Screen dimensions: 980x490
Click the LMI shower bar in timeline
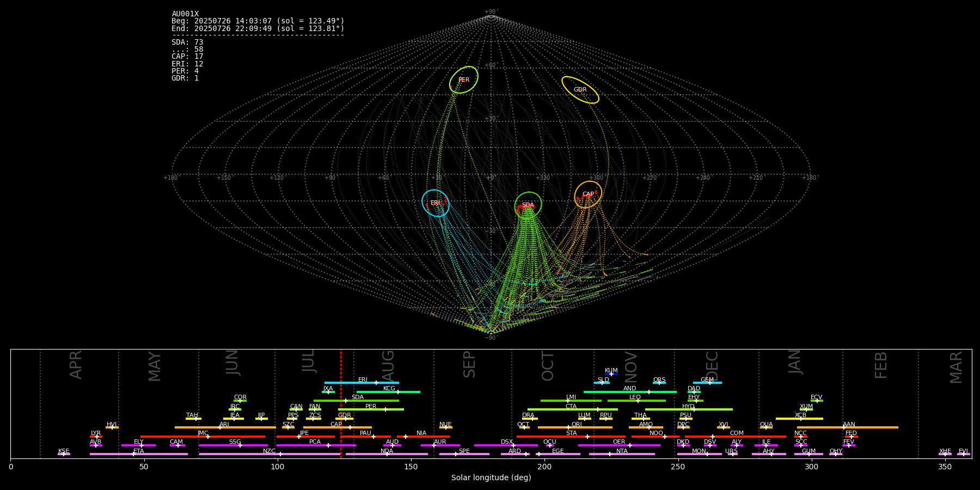click(x=571, y=401)
